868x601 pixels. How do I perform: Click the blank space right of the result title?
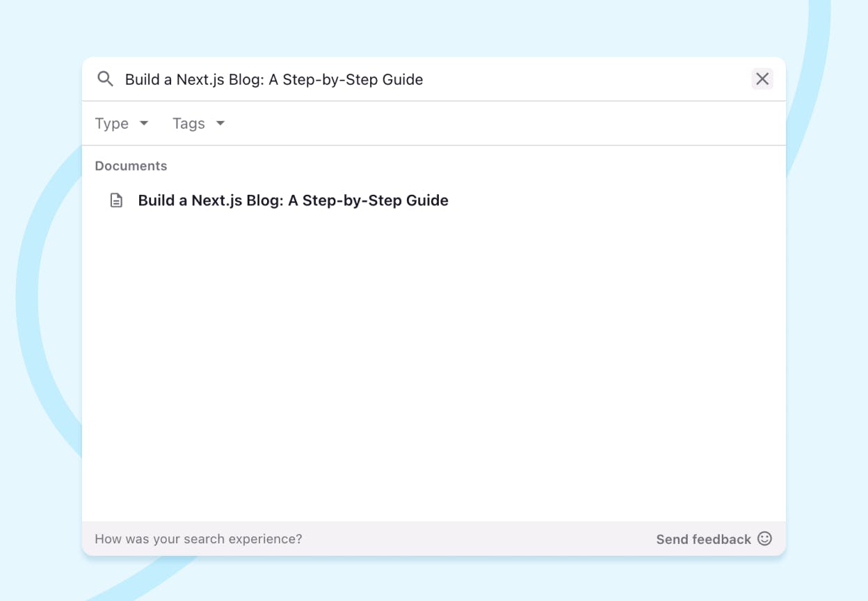(612, 200)
